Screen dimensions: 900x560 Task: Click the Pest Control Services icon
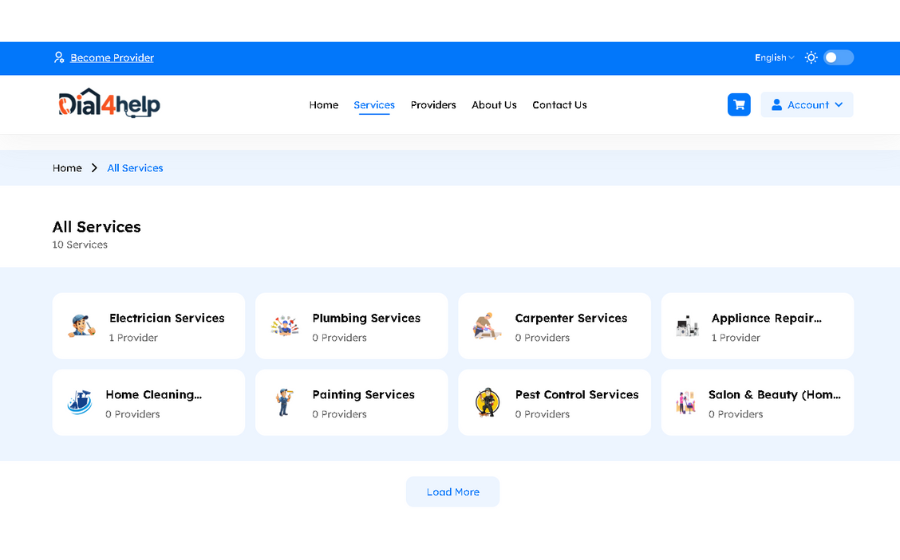pyautogui.click(x=487, y=403)
